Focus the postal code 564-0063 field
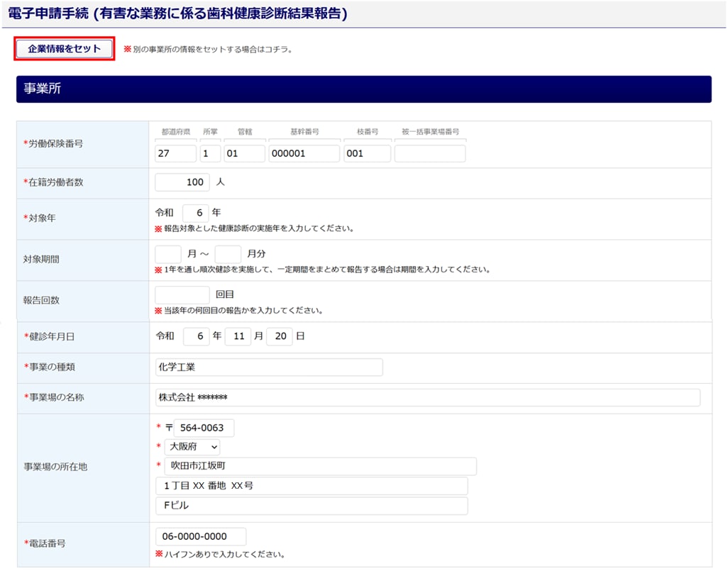 pos(204,428)
